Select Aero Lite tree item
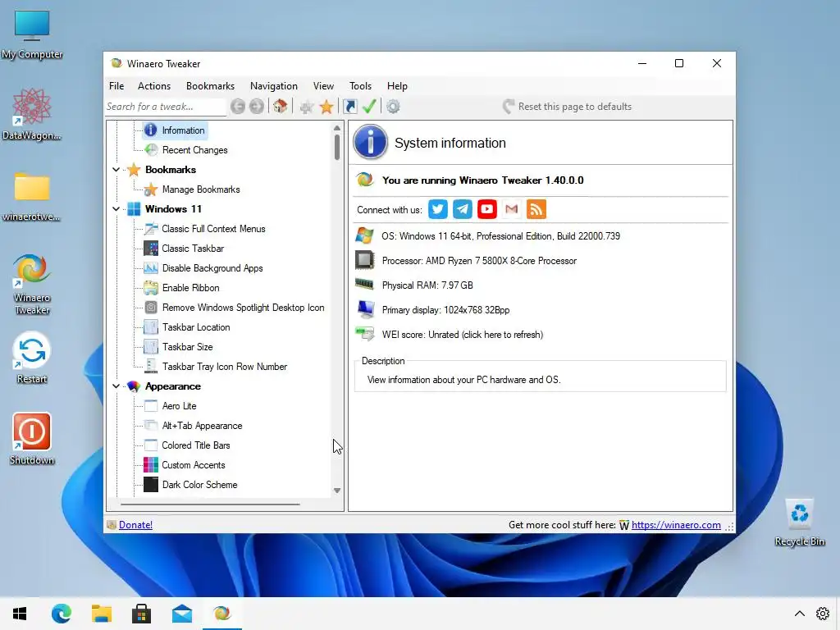840x630 pixels. point(179,406)
